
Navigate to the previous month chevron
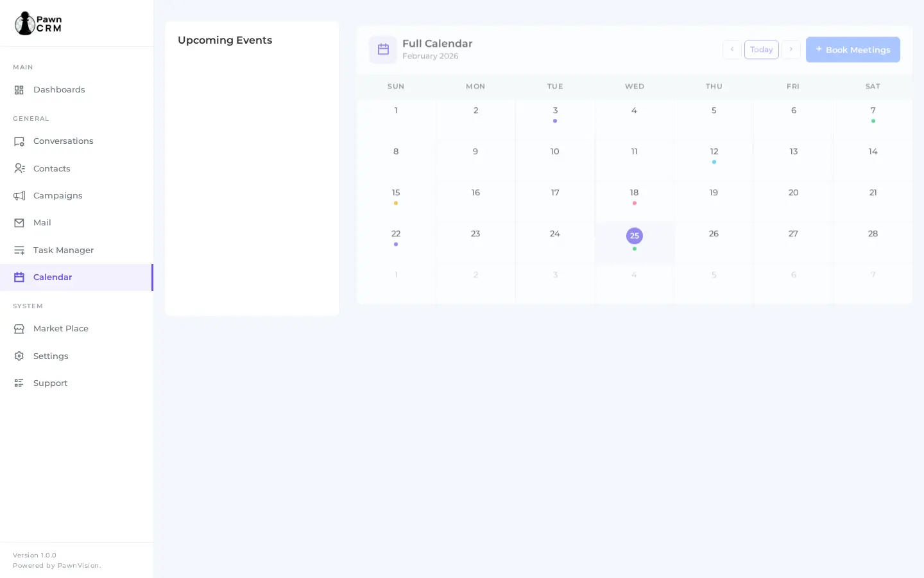coord(732,49)
